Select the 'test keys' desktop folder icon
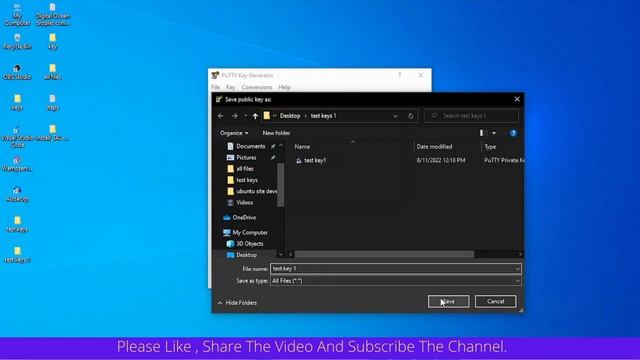 (17, 224)
